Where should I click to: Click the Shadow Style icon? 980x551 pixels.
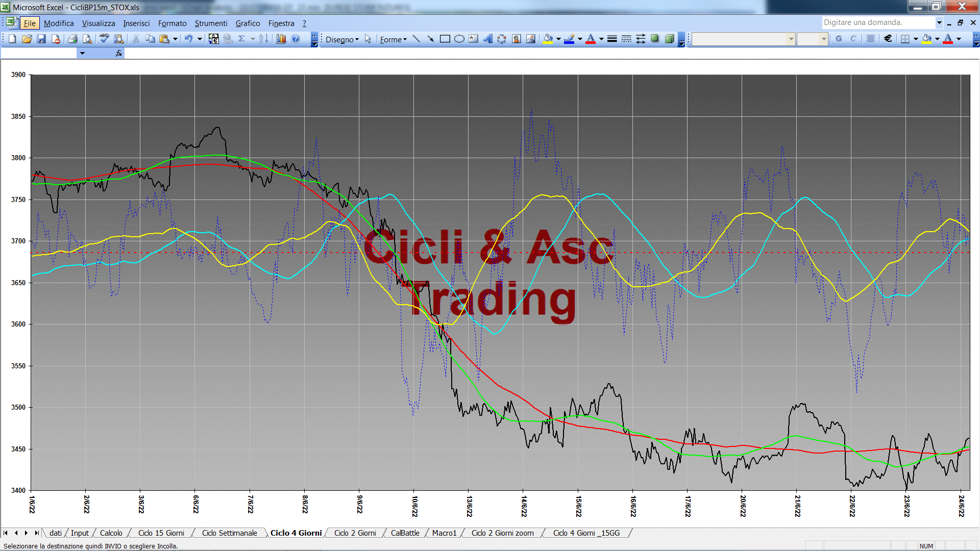coord(655,39)
